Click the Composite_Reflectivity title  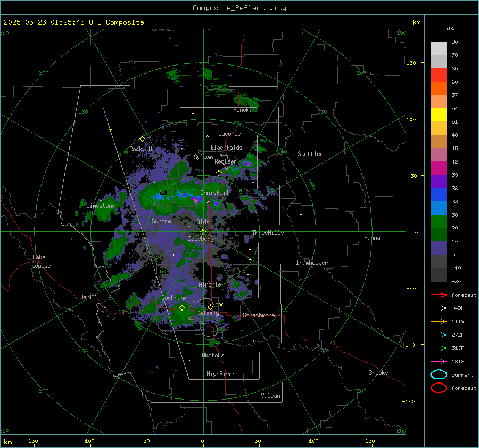239,8
